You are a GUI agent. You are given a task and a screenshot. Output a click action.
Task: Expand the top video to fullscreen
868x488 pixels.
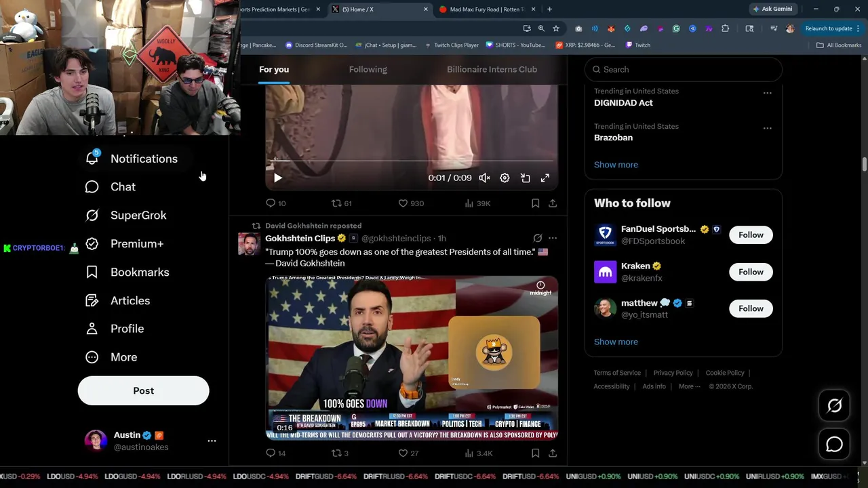(x=545, y=178)
